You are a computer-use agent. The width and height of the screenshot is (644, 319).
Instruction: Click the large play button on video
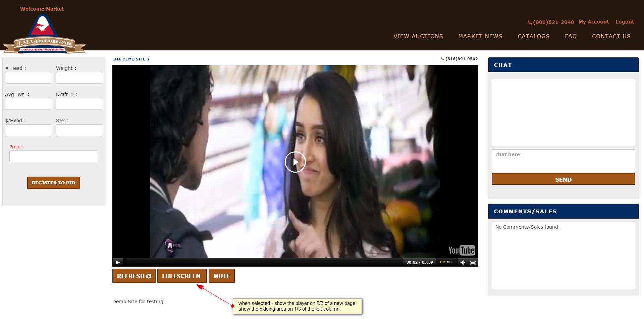[295, 162]
